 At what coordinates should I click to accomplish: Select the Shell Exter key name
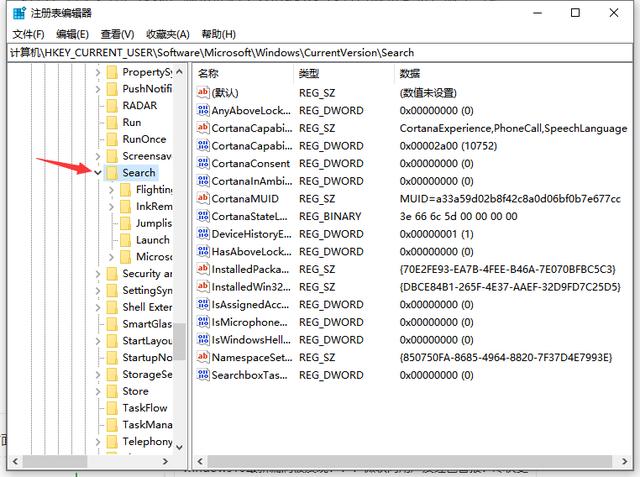[x=147, y=307]
